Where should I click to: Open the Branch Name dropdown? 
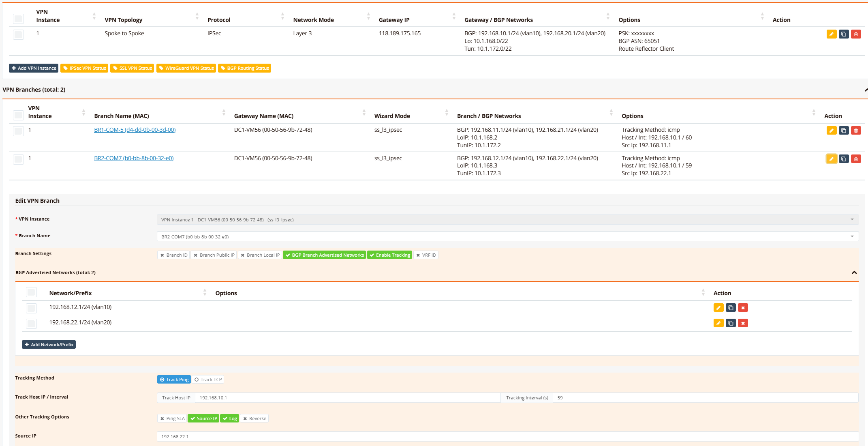[507, 237]
